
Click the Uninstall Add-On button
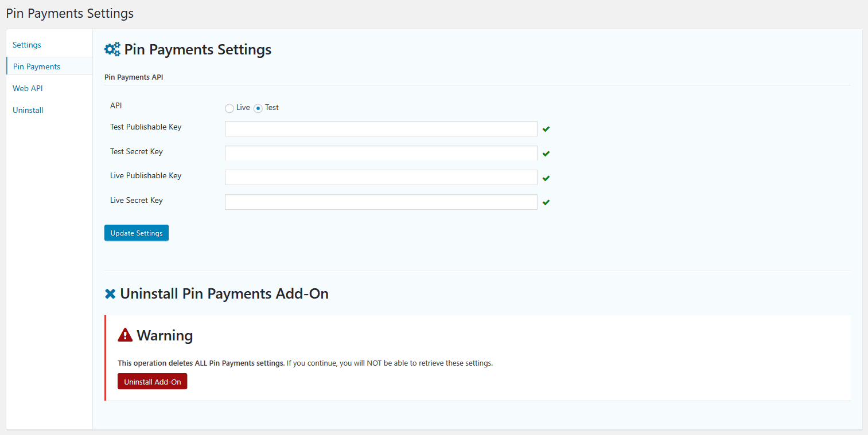152,381
